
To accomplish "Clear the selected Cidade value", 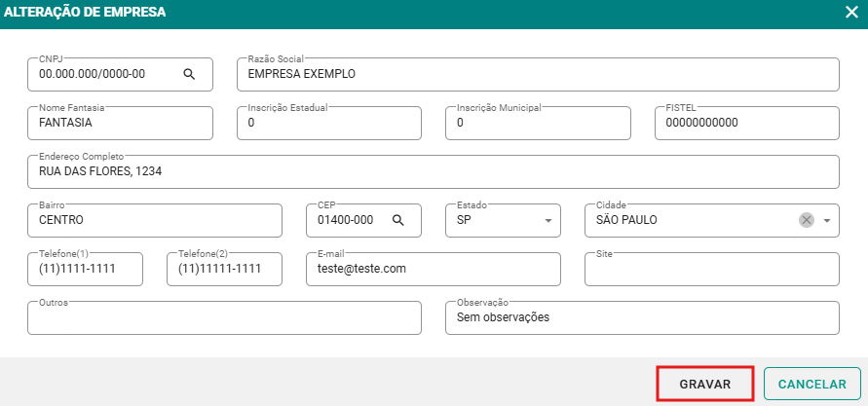I will 807,220.
